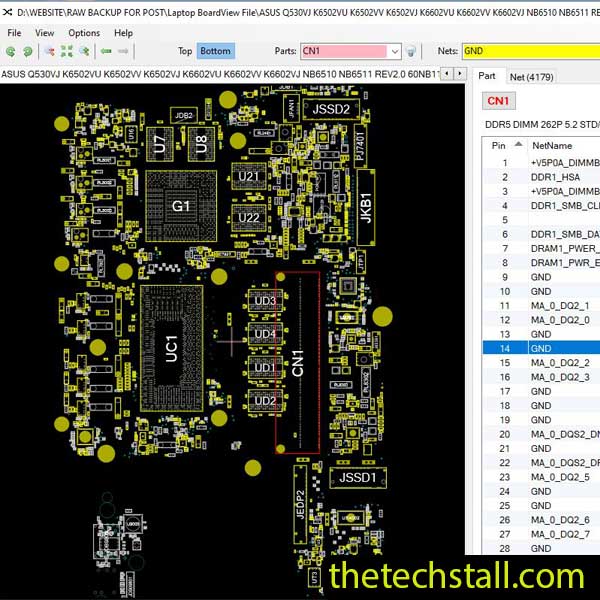
Task: Click the app icon in the title bar
Action: click(x=7, y=12)
